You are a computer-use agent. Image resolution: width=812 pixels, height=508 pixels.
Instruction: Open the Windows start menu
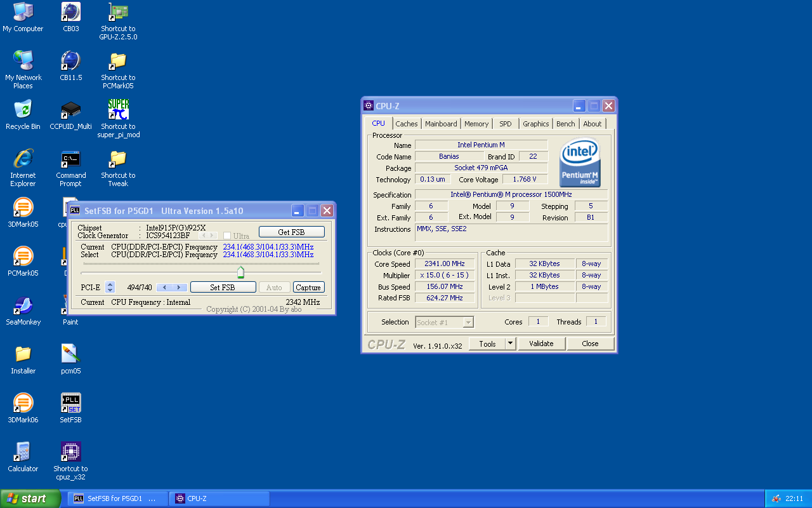(30, 498)
